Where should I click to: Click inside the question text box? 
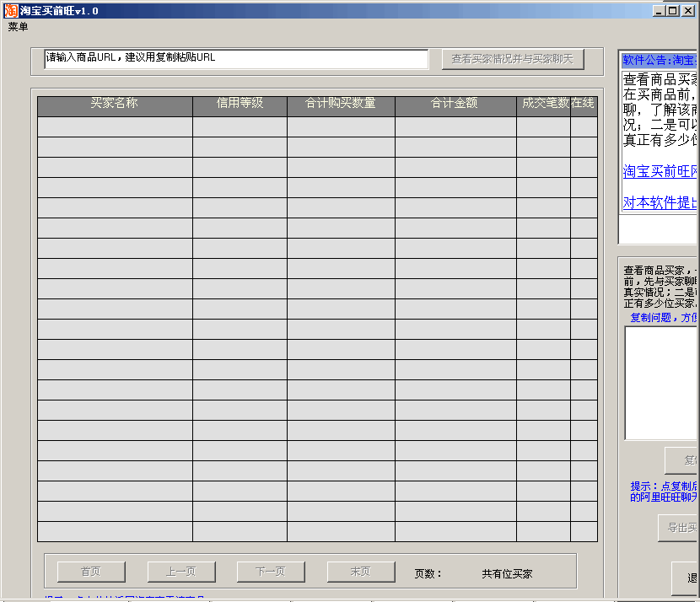662,383
